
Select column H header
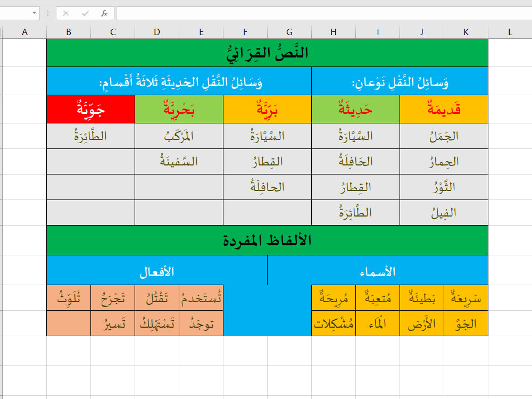334,32
